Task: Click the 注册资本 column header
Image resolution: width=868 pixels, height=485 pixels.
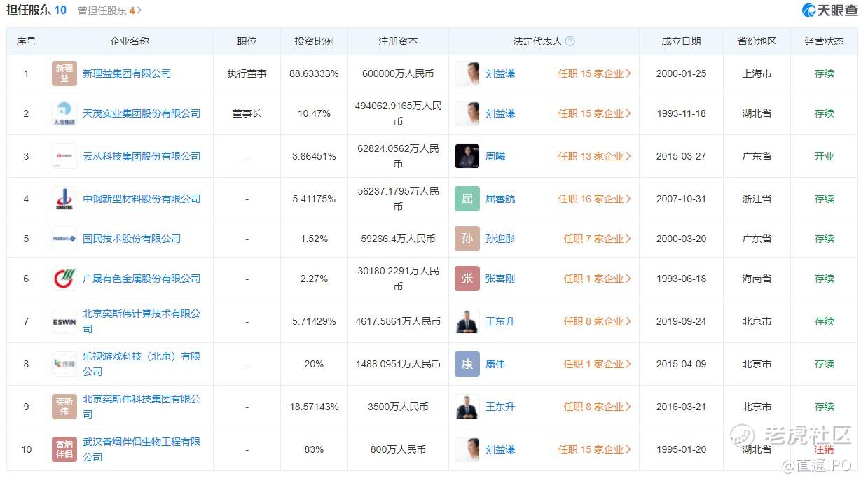Action: pos(398,41)
